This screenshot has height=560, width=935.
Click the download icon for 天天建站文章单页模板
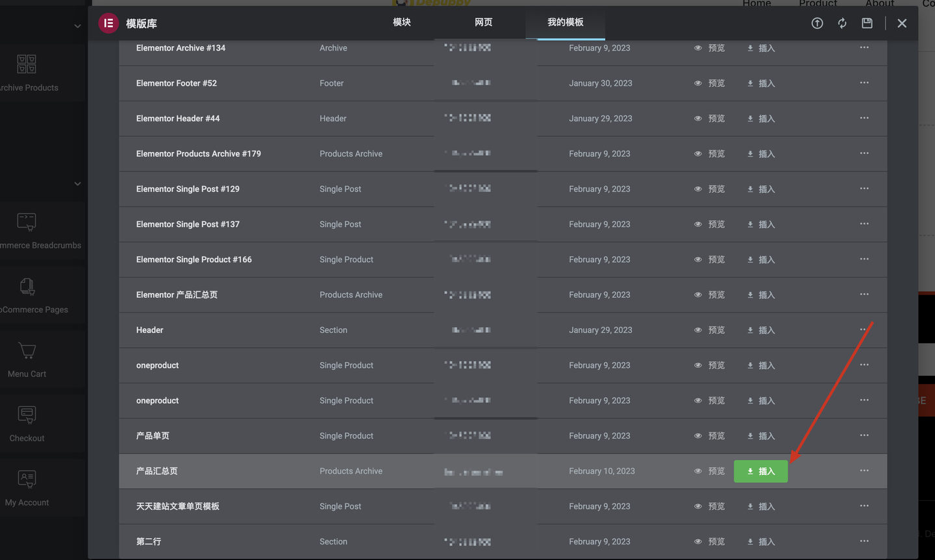point(750,506)
